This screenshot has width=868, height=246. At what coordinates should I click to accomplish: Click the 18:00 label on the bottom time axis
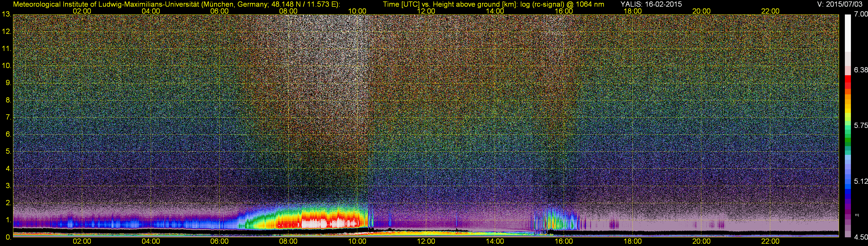[632, 241]
